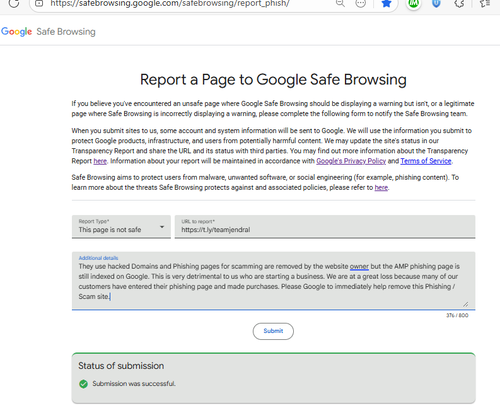Focus the Additional details text area
Image resolution: width=500 pixels, height=420 pixels.
(273, 281)
